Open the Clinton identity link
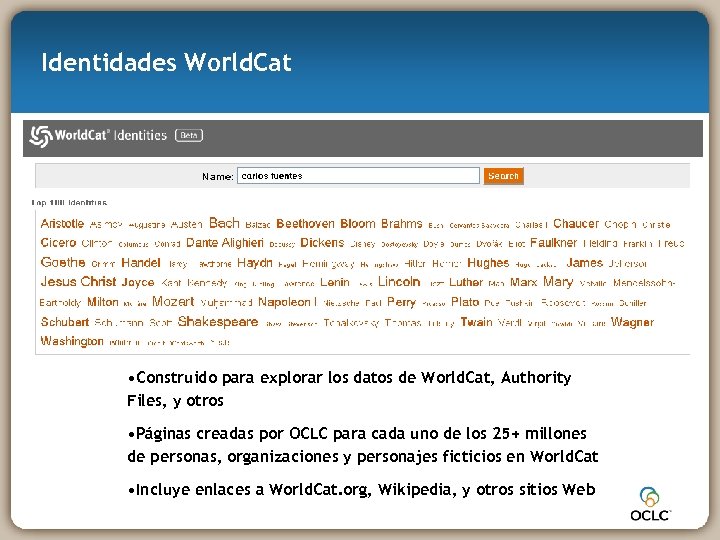The width and height of the screenshot is (720, 540). click(97, 243)
